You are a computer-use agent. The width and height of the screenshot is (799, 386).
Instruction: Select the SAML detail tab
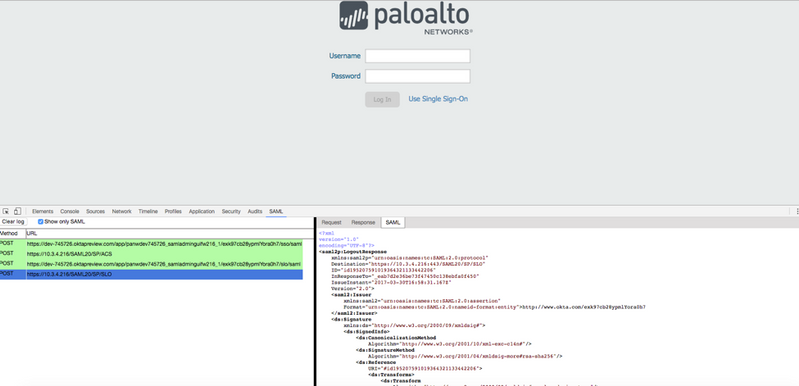(393, 223)
